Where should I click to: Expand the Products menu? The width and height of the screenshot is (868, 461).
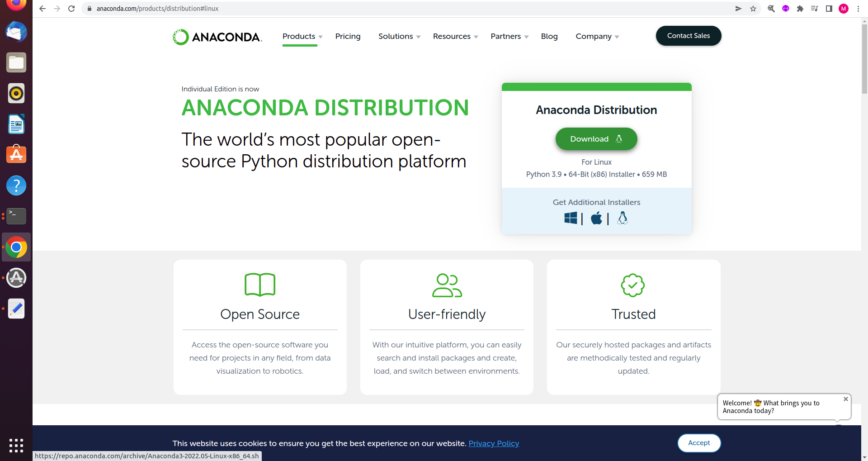302,36
